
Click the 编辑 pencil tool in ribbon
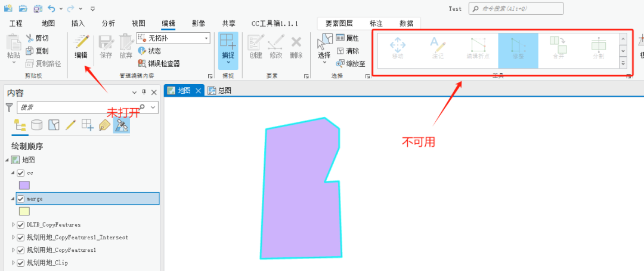81,47
